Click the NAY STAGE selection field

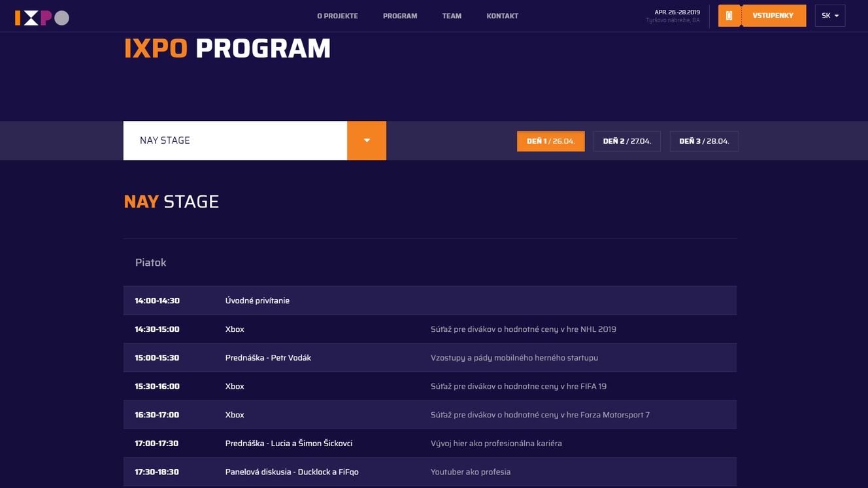235,140
